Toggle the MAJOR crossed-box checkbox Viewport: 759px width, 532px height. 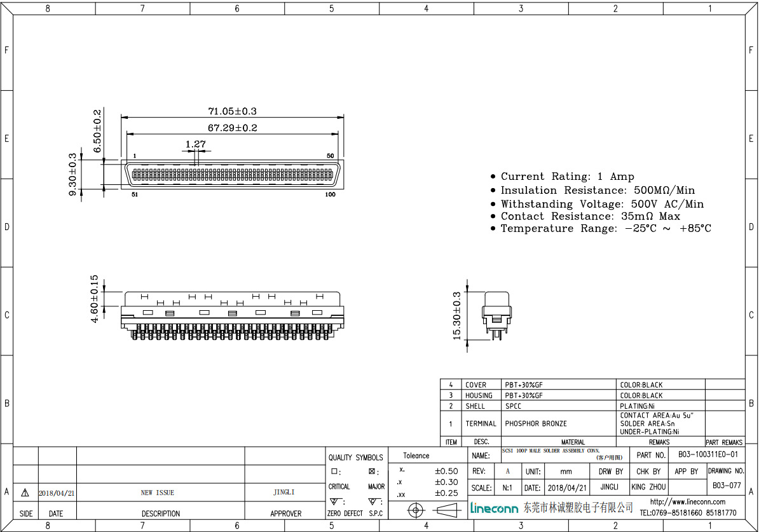pos(371,470)
